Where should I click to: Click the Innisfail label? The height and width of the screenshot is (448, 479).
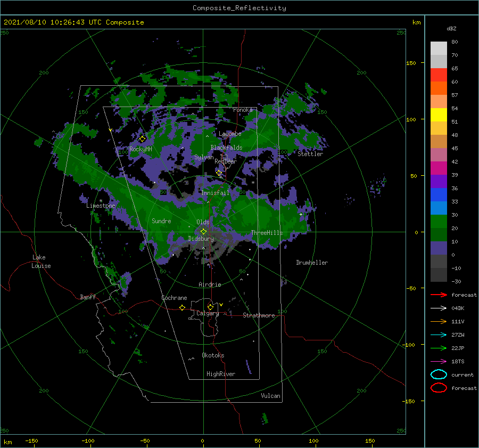pyautogui.click(x=215, y=193)
